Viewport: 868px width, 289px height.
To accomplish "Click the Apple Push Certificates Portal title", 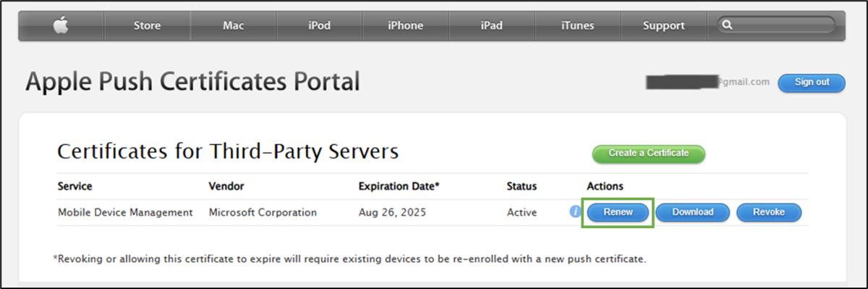I will point(192,82).
